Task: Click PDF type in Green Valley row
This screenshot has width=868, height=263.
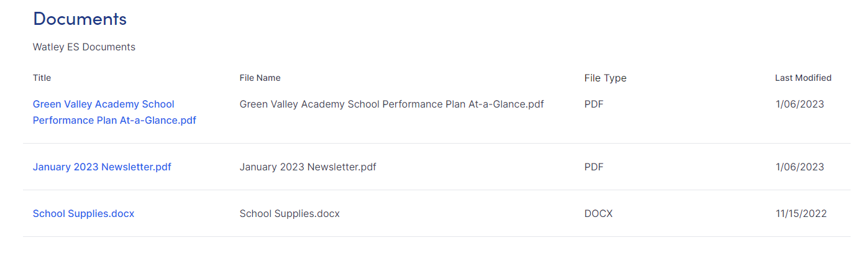Action: point(593,104)
